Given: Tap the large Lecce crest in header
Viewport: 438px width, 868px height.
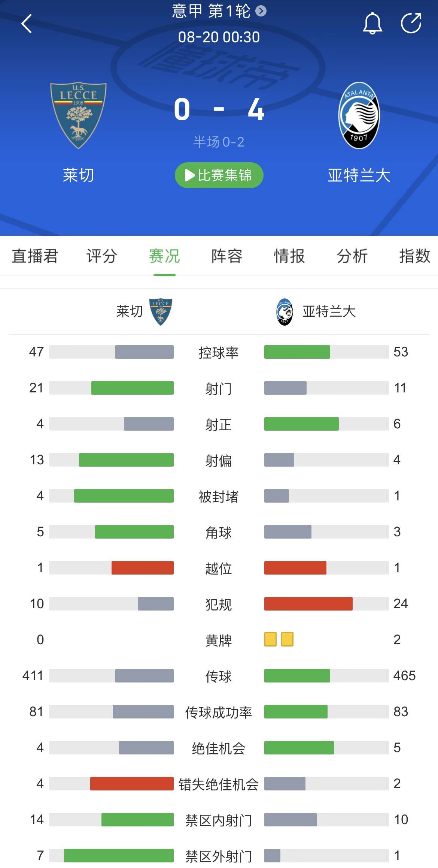Looking at the screenshot, I should point(78,115).
